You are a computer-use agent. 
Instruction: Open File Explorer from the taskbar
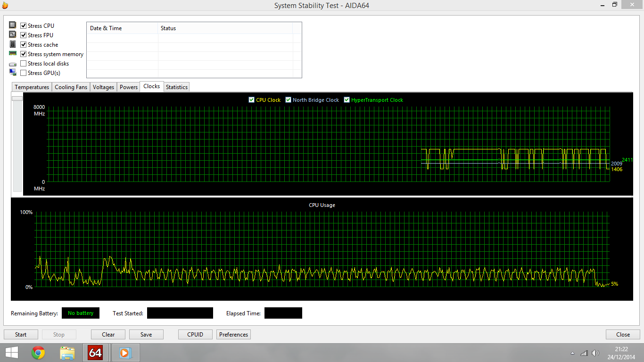pos(67,353)
